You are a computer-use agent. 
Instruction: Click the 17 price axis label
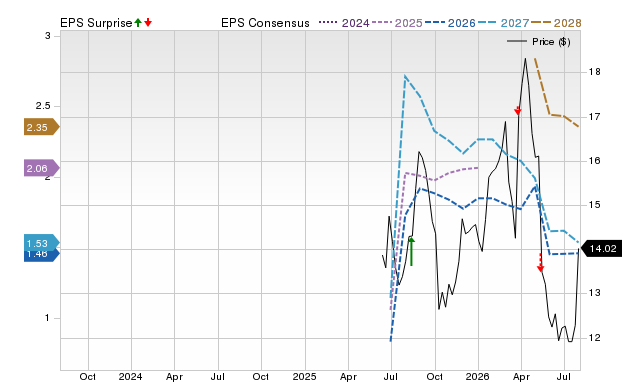[595, 117]
